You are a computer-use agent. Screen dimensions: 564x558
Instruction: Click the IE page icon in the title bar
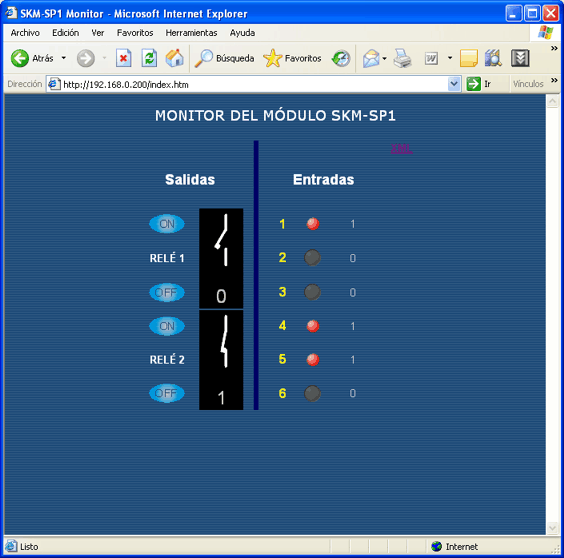click(x=11, y=13)
